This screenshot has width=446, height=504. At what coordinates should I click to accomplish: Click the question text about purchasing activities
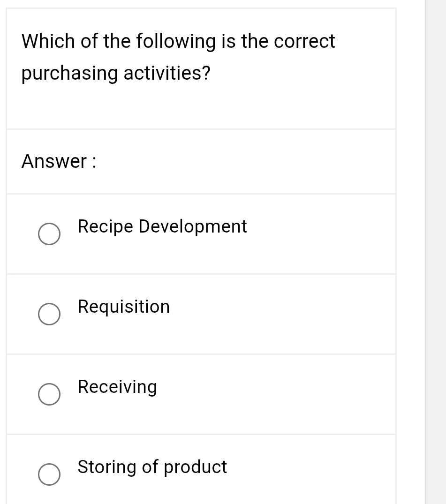[178, 56]
